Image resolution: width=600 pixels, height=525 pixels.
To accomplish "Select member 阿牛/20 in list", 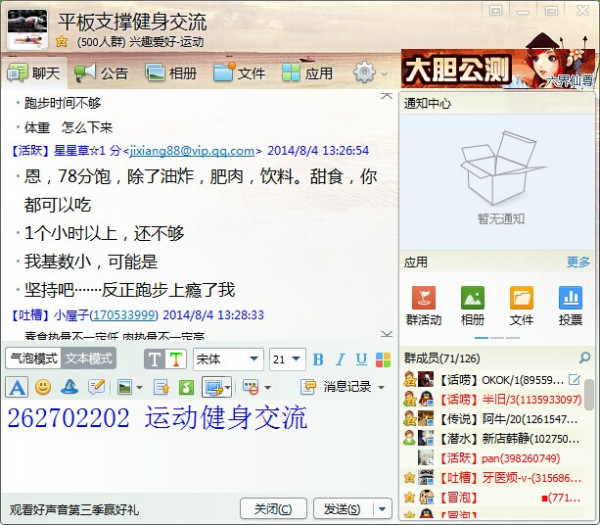I will pos(492,419).
